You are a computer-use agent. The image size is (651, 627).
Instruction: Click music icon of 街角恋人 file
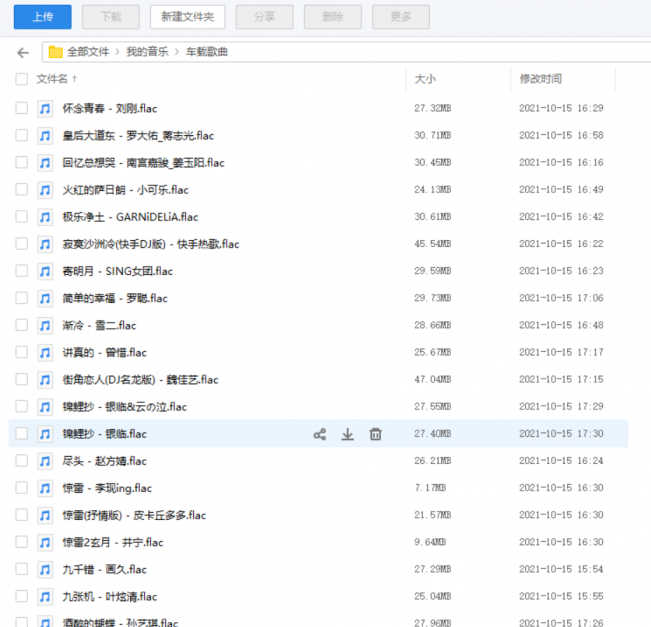(45, 380)
